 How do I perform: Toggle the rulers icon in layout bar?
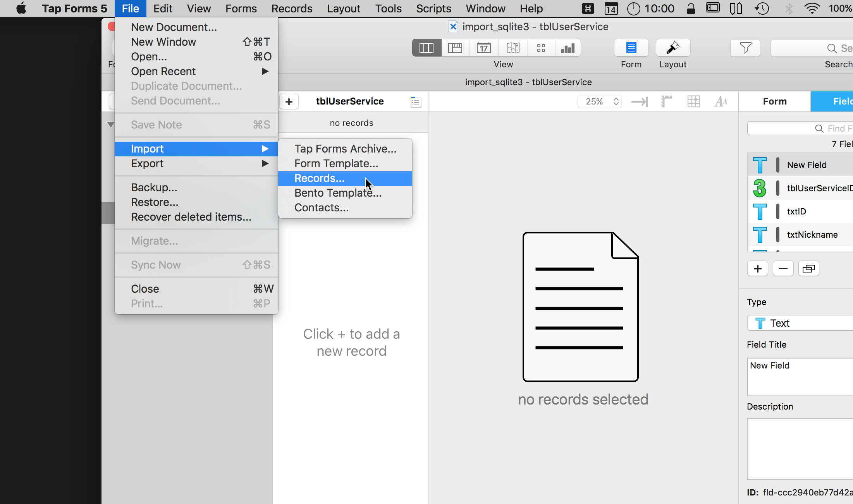(666, 102)
